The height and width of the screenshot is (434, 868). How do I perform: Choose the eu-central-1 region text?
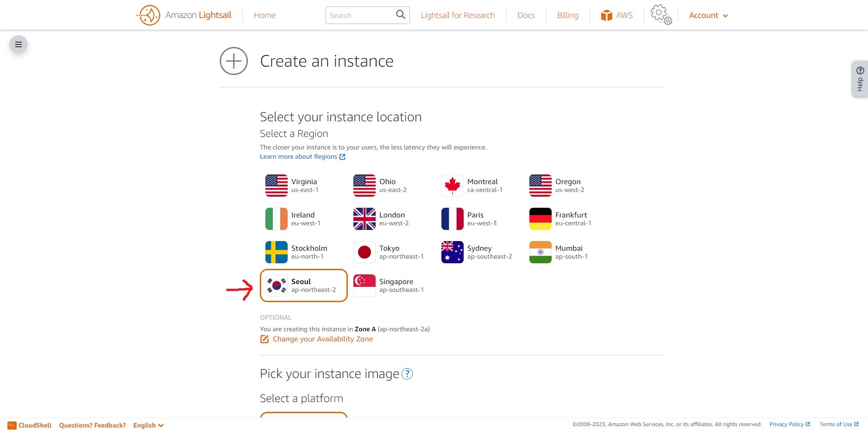click(x=573, y=223)
